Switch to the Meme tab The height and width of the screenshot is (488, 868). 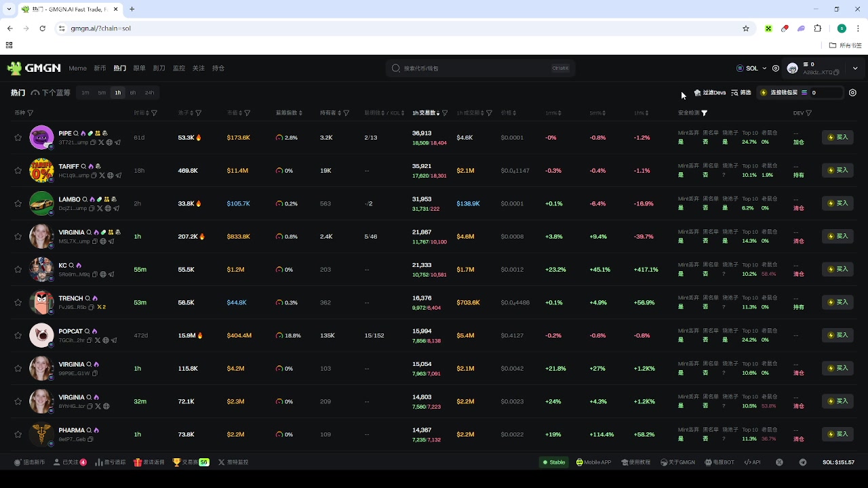pyautogui.click(x=77, y=68)
